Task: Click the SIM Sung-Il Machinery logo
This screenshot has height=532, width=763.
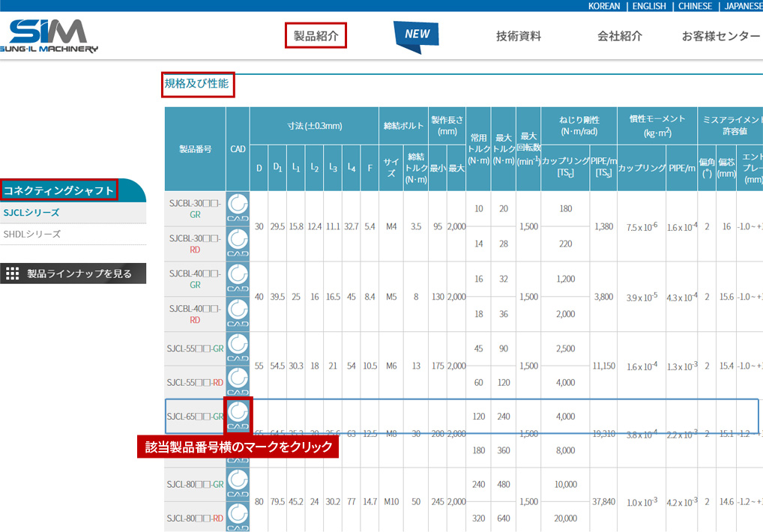Action: point(53,35)
